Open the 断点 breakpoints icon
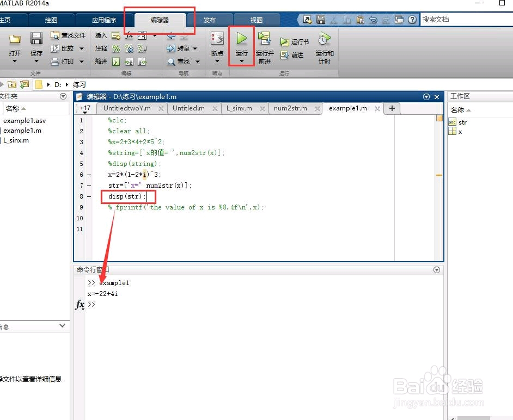 click(x=217, y=39)
